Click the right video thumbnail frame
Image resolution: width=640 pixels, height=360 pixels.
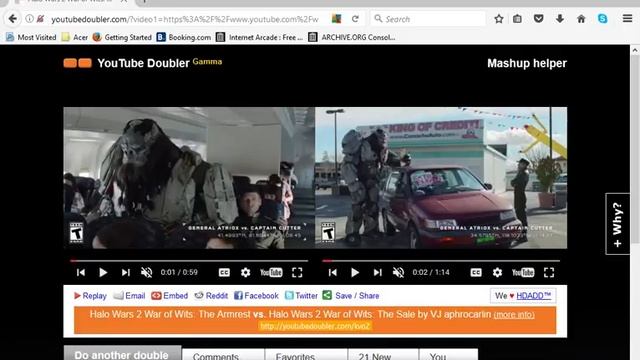[441, 178]
